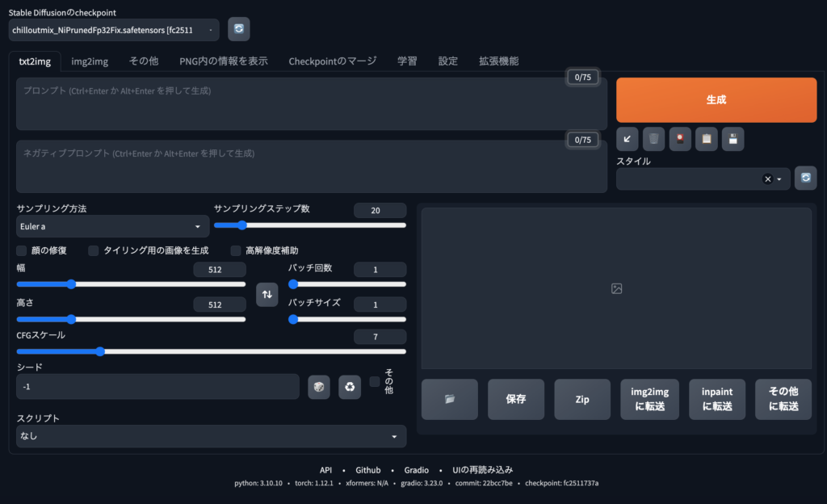827x504 pixels.
Task: Save current prompt as style with floppy icon
Action: pyautogui.click(x=733, y=138)
